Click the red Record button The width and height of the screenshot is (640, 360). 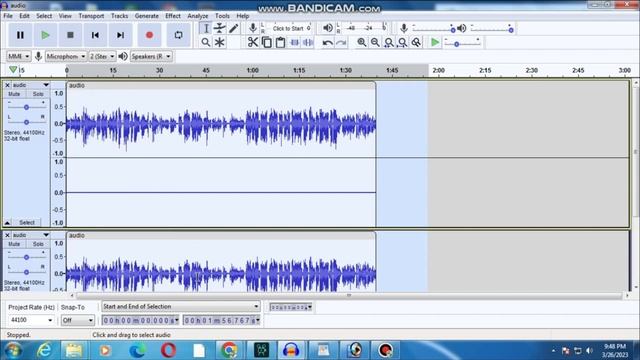(149, 35)
